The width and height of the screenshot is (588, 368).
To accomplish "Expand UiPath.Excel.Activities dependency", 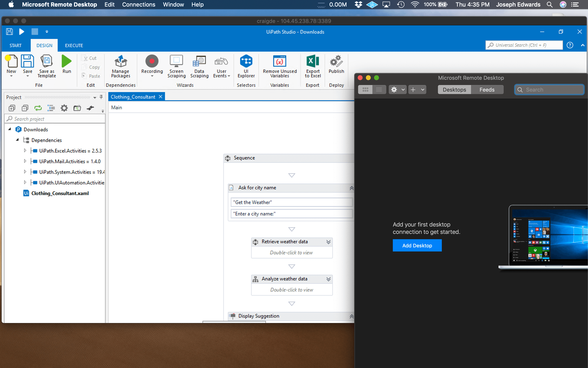I will 25,151.
